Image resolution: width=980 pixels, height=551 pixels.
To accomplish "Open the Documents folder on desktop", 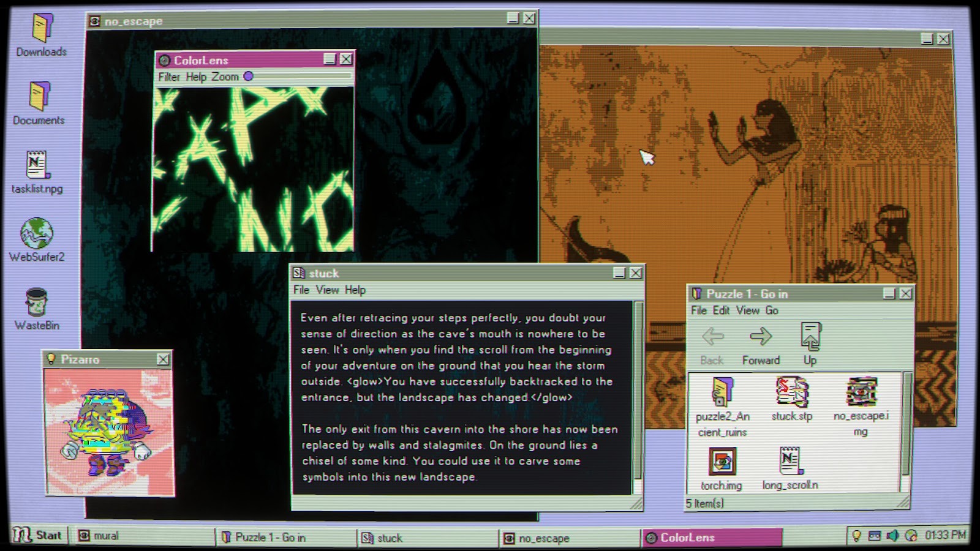I will (x=39, y=97).
